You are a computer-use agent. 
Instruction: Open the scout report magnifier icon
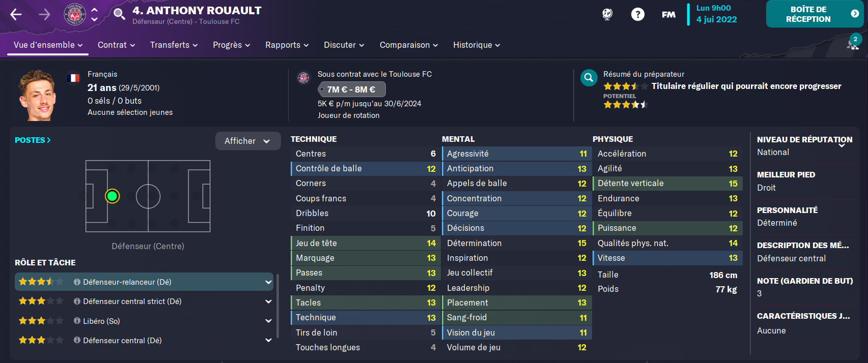[x=589, y=78]
